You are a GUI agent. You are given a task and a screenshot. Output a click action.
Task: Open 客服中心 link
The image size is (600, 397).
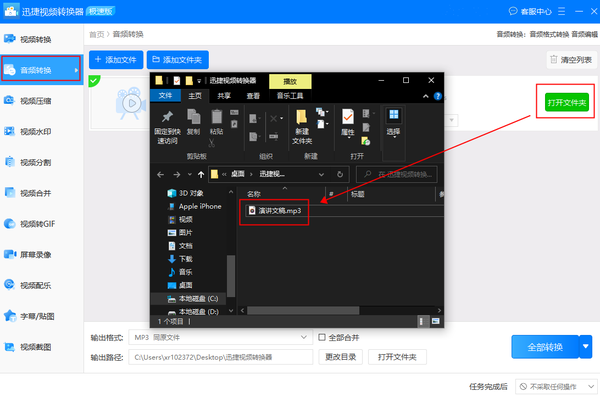click(x=530, y=11)
